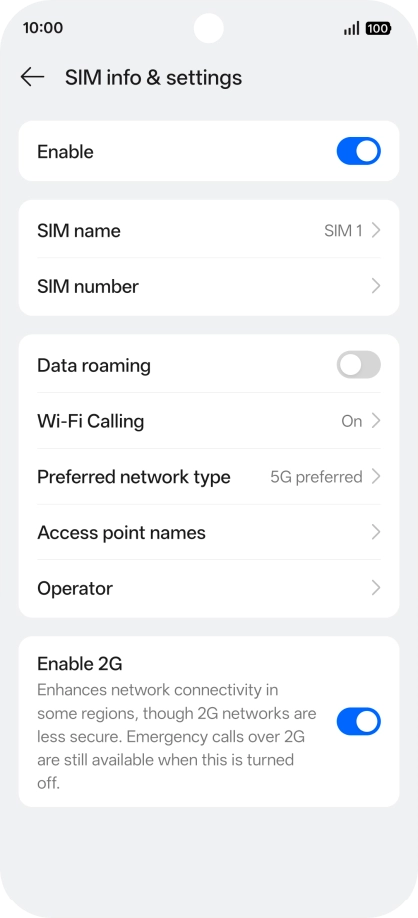Tap the Preferred network type chevron
Viewport: 418px width, 918px height.
(x=376, y=477)
